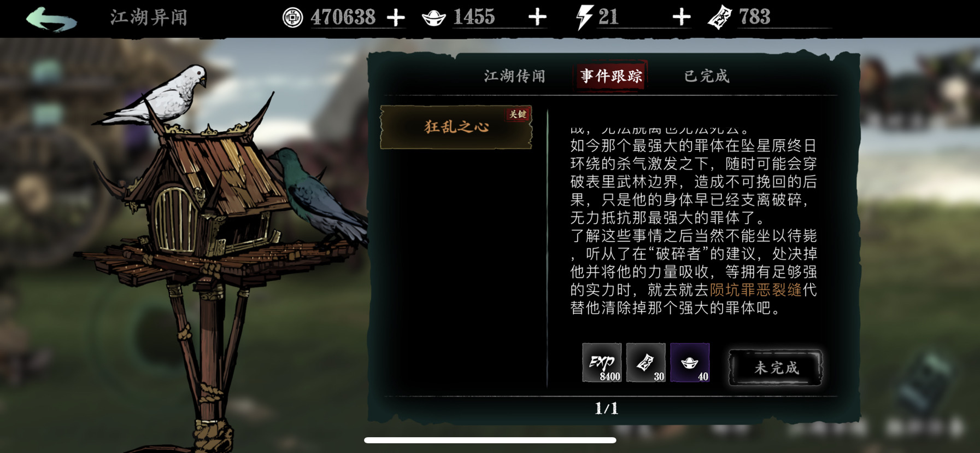Image resolution: width=980 pixels, height=453 pixels.
Task: Tap the green back arrow icon
Action: pyautogui.click(x=51, y=18)
